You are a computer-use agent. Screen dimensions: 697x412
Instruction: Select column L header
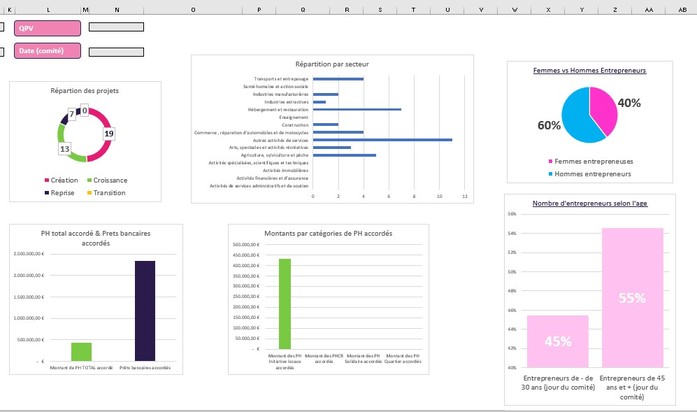point(48,9)
